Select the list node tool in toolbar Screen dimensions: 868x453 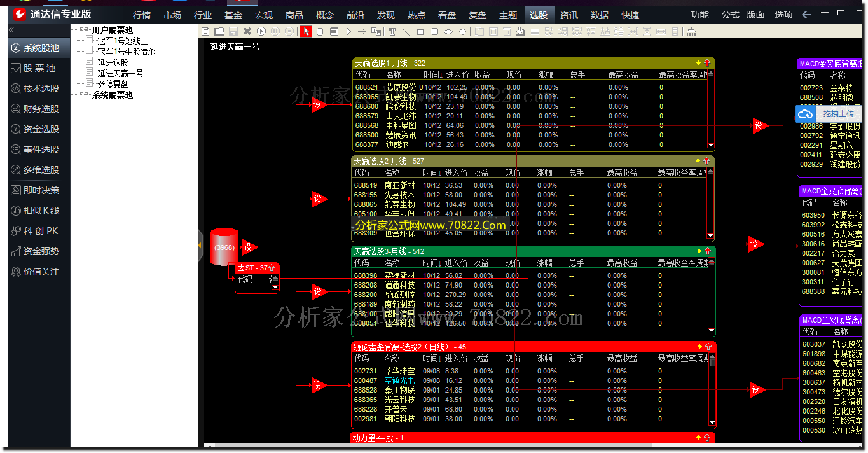tap(334, 31)
